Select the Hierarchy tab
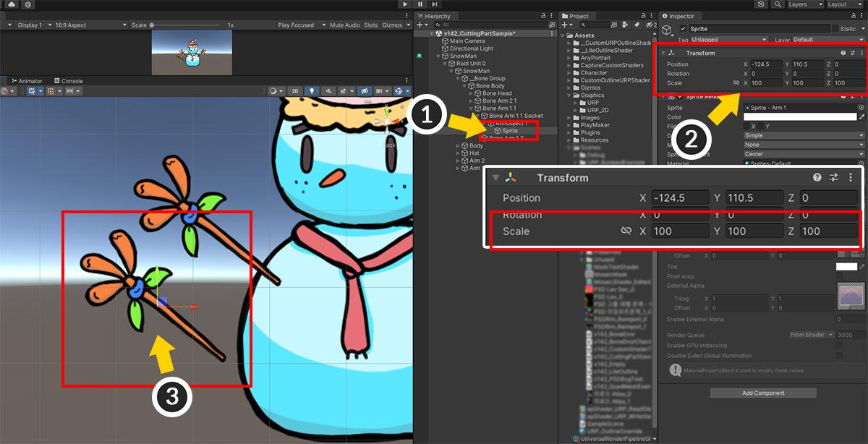Image resolution: width=868 pixels, height=444 pixels. tap(434, 16)
